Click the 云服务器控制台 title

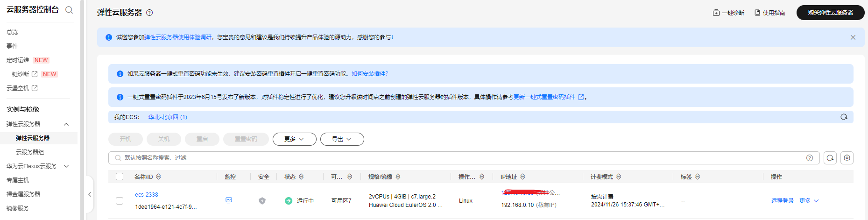[x=33, y=10]
